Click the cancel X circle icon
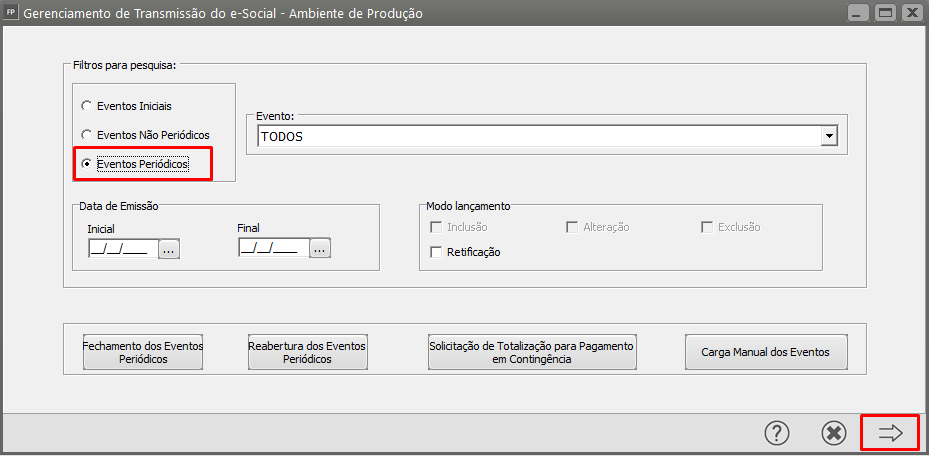This screenshot has width=929, height=456. pos(833,432)
